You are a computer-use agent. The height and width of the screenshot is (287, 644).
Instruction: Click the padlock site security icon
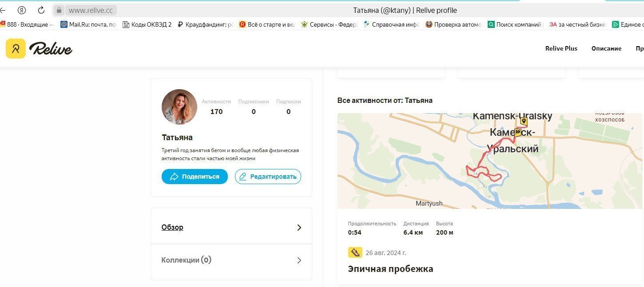(59, 10)
